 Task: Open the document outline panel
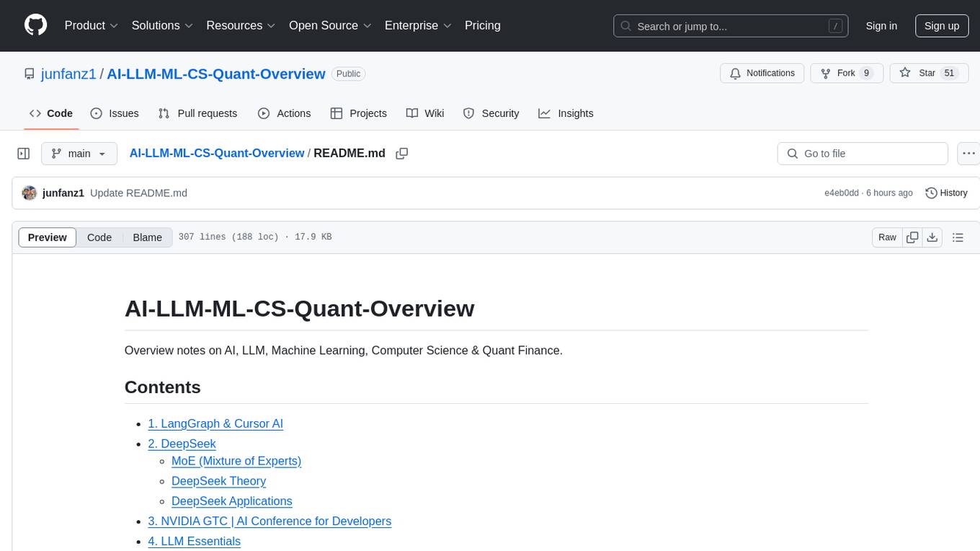tap(958, 237)
